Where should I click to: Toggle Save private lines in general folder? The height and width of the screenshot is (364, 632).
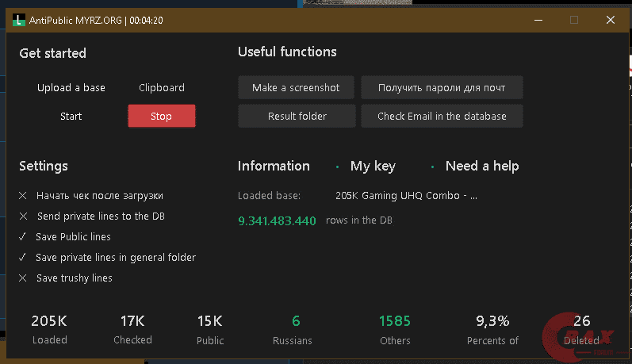tap(107, 258)
